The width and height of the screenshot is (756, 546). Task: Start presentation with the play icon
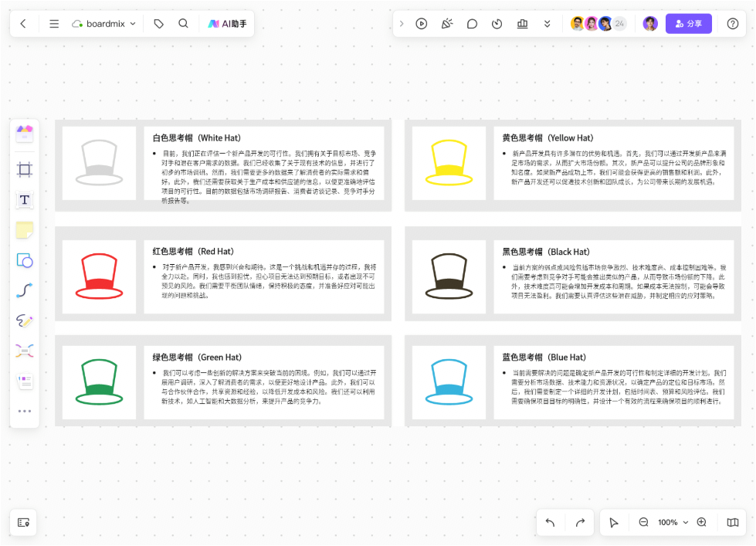tap(422, 24)
